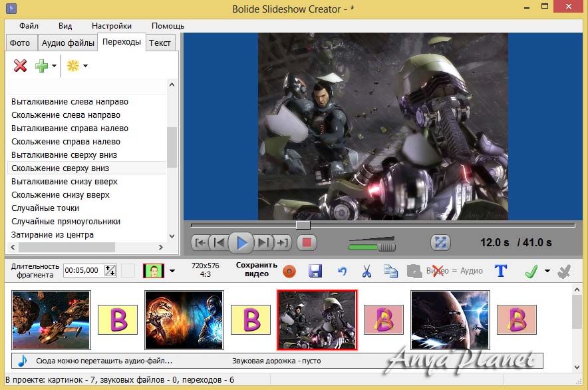Toggle fullscreen preview mode
588x390 pixels.
(440, 243)
